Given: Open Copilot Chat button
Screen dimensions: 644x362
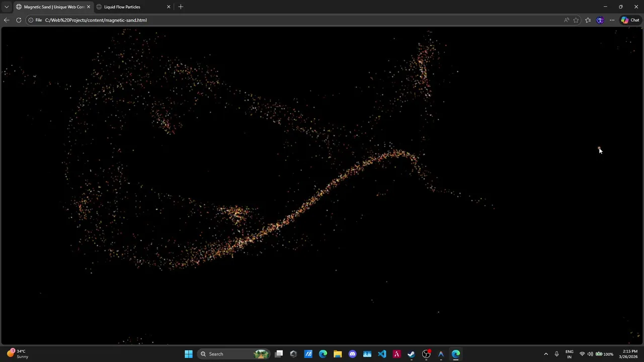Looking at the screenshot, I should (x=630, y=20).
